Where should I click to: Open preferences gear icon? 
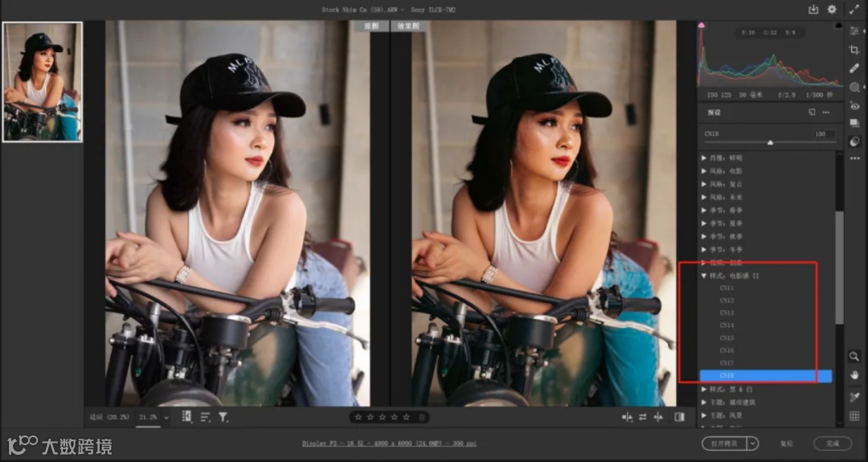[x=832, y=10]
